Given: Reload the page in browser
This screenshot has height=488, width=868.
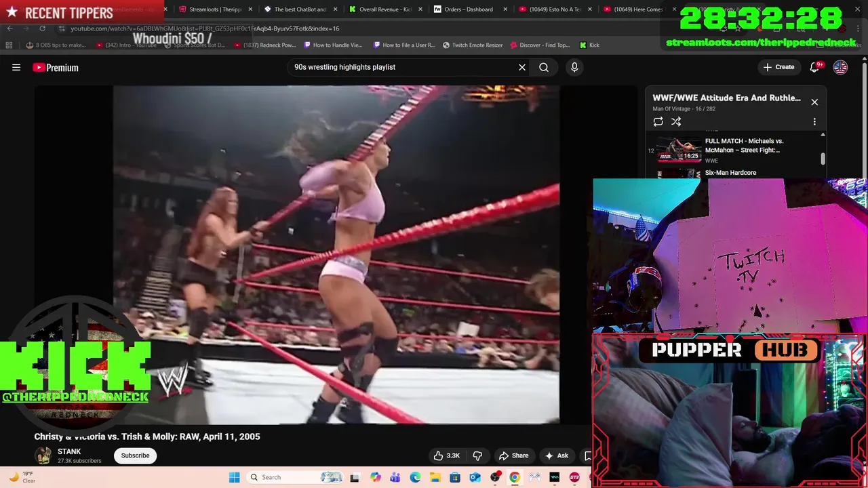Looking at the screenshot, I should pyautogui.click(x=42, y=28).
